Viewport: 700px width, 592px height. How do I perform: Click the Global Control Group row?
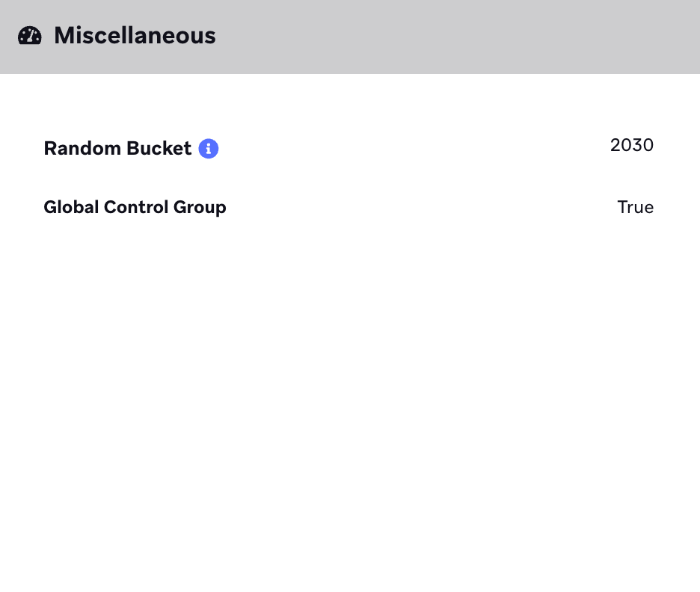349,208
